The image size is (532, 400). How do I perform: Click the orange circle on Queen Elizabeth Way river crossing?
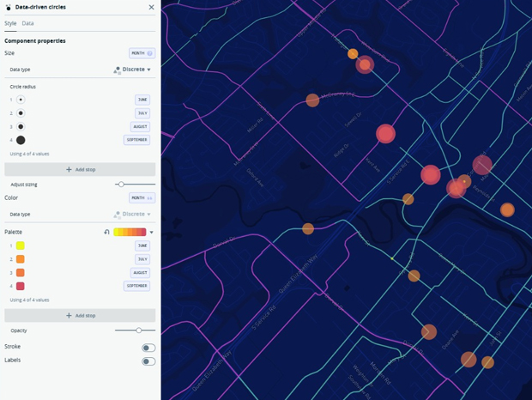tap(308, 228)
